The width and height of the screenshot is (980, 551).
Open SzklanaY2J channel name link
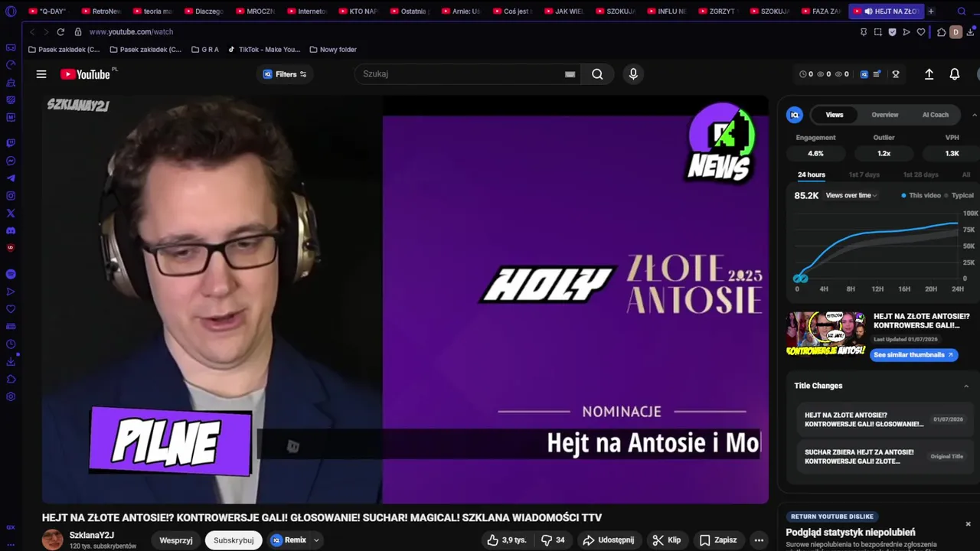tap(92, 535)
